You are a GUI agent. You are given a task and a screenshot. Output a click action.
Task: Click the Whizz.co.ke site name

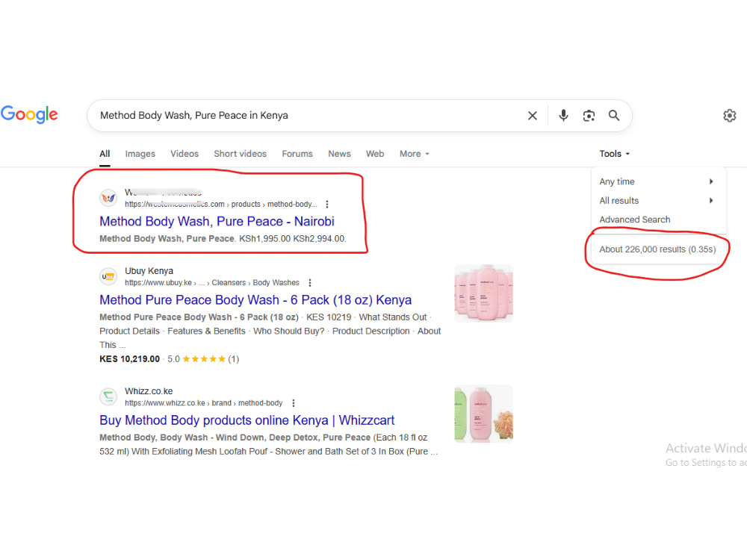click(149, 391)
